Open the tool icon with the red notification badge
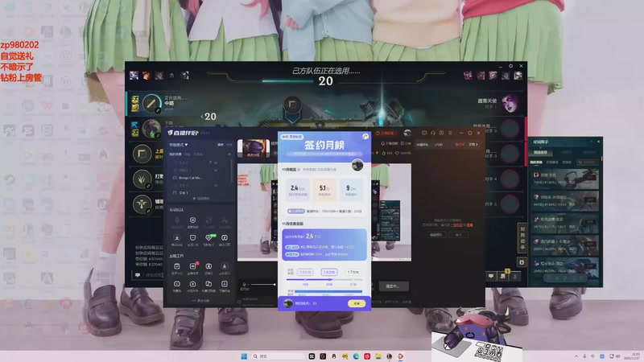644x362 pixels. (x=192, y=266)
